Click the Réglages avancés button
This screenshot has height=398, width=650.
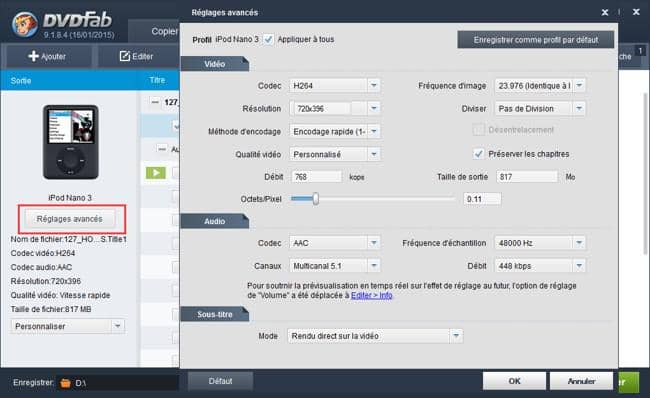[70, 218]
